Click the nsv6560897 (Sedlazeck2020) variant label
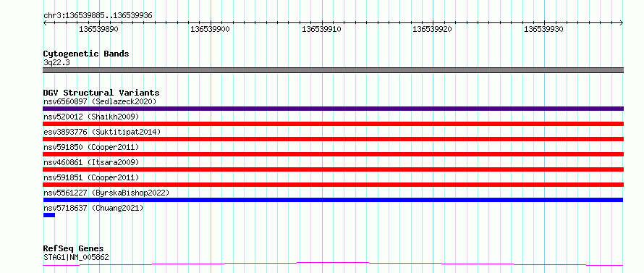The image size is (644, 273). [x=100, y=101]
